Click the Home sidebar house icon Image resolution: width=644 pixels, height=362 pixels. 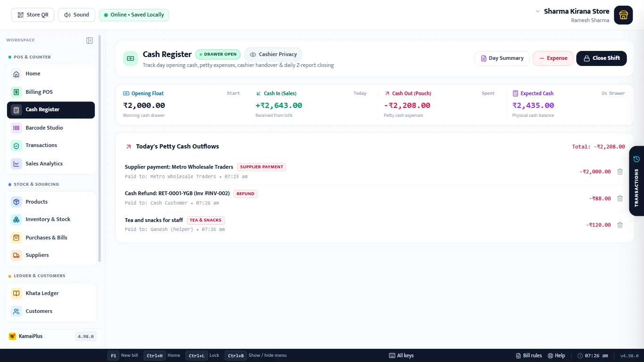point(17,74)
